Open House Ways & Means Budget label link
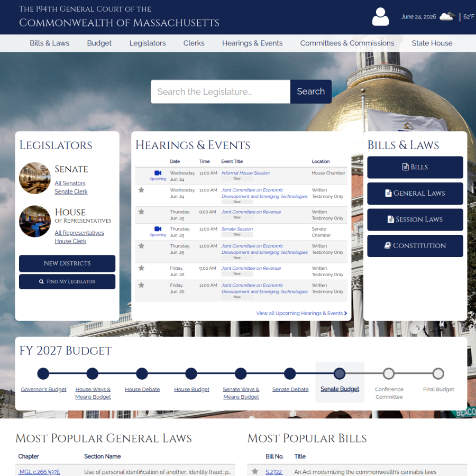Screen dimensions: 476x476 pyautogui.click(x=93, y=393)
